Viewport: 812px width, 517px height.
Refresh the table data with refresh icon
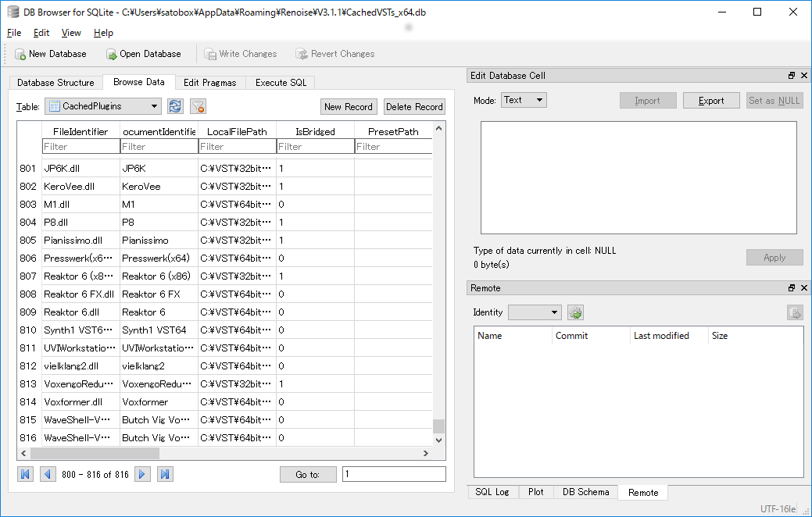coord(175,107)
